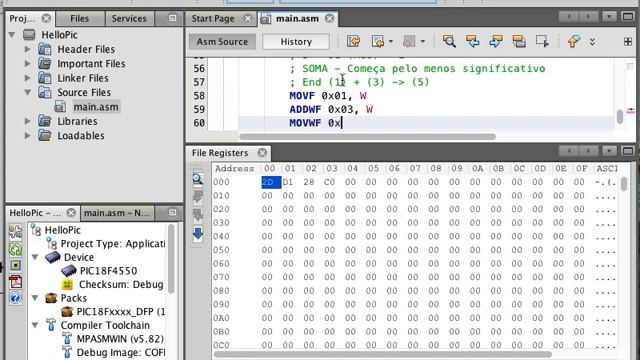
Task: Select the PIC18F4550 device chip item
Action: point(99,271)
